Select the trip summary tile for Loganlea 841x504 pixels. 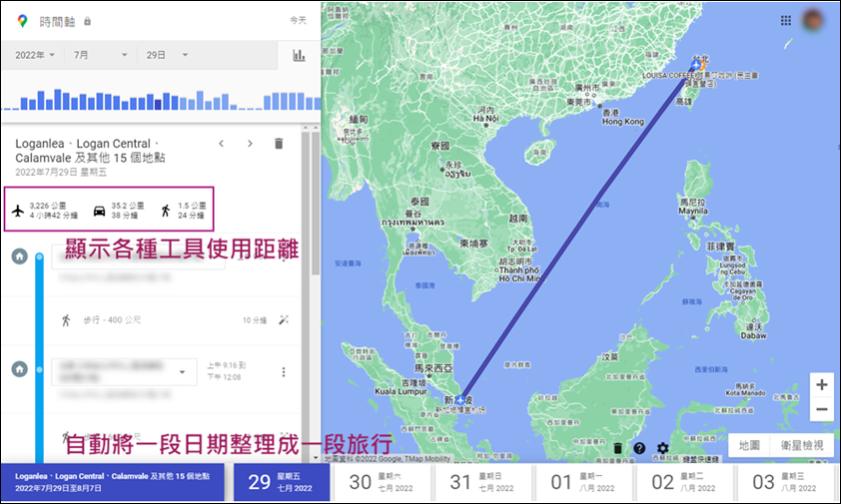[x=113, y=482]
